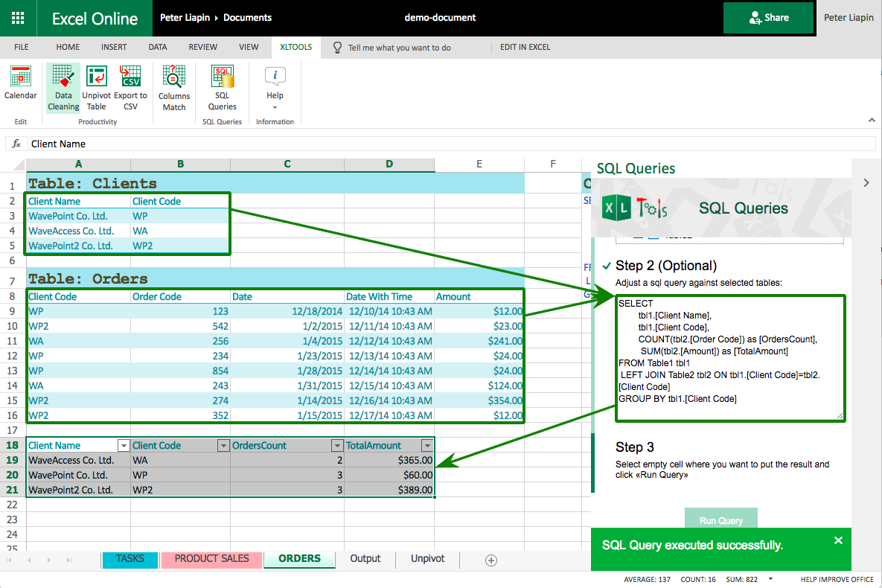Dismiss the SQL success notification
Image resolution: width=882 pixels, height=588 pixels.
(838, 540)
